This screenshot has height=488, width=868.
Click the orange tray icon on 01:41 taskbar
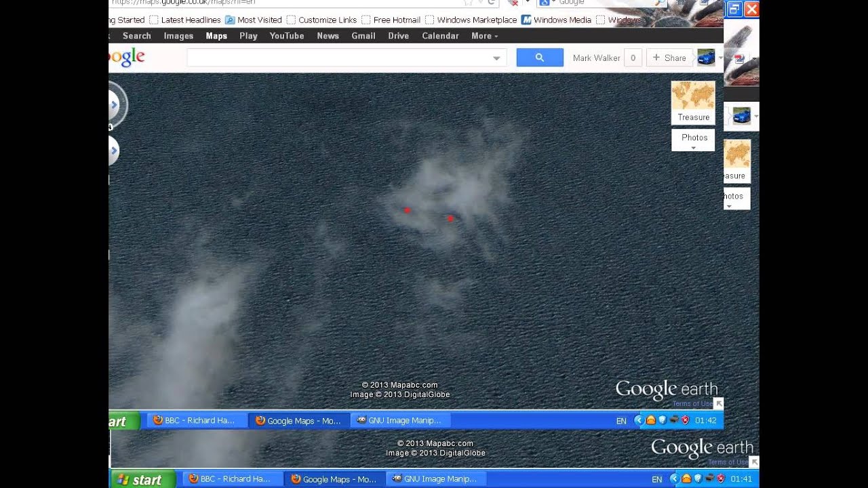click(x=686, y=479)
